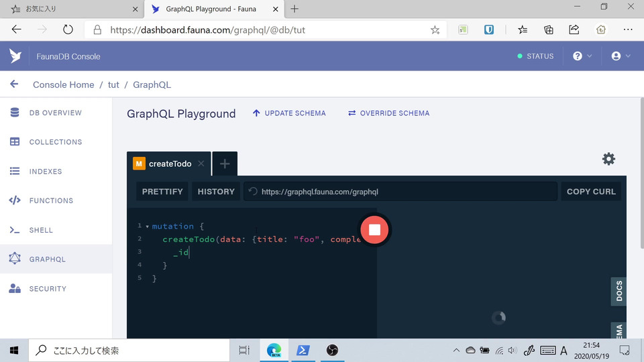Open browser Favorites list
Viewport: 644px width, 362px height.
[523, 29]
